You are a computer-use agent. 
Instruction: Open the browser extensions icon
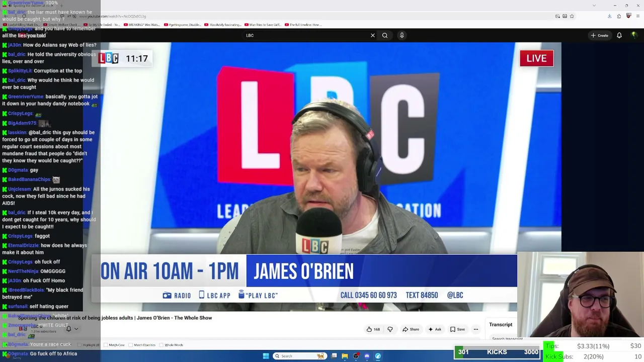tap(619, 16)
